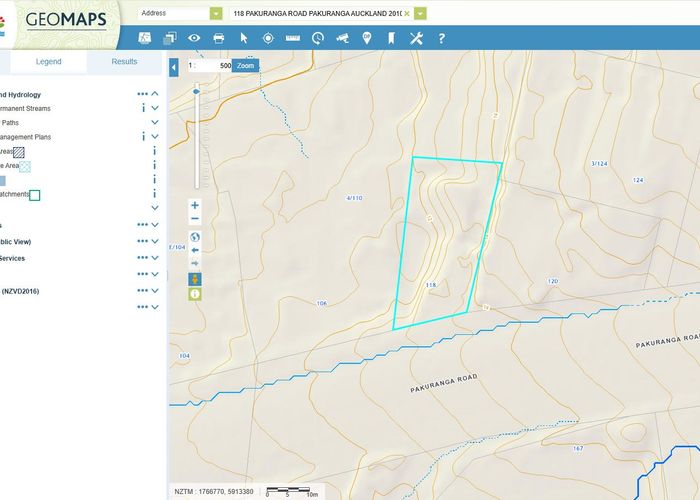Expand the Permanent Streams layer chevron
Screen dimensions: 700x500
[155, 108]
